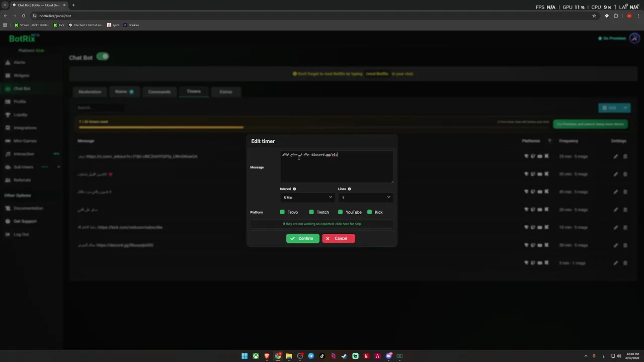Image resolution: width=644 pixels, height=362 pixels.
Task: Launch Telegram from the taskbar
Action: click(311, 356)
